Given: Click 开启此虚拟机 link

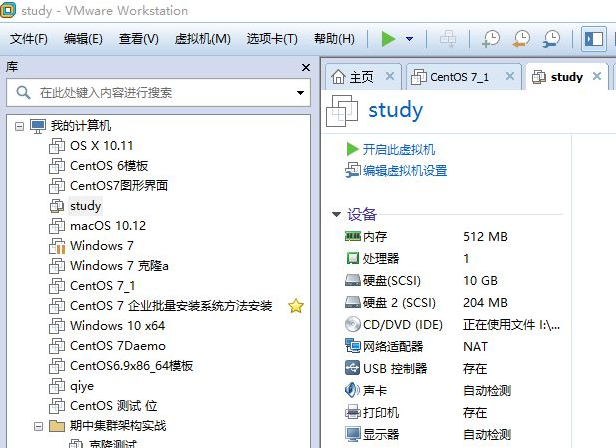Looking at the screenshot, I should point(398,149).
